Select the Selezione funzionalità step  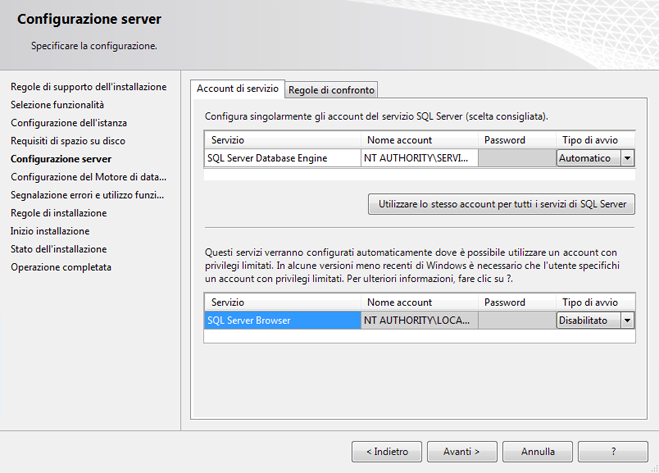pos(57,105)
